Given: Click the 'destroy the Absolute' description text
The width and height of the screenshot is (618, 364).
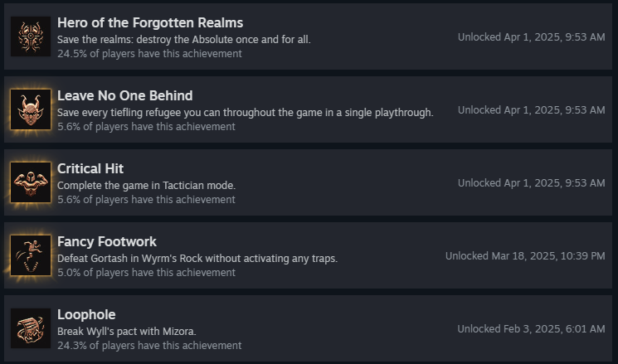Looking at the screenshot, I should point(184,40).
